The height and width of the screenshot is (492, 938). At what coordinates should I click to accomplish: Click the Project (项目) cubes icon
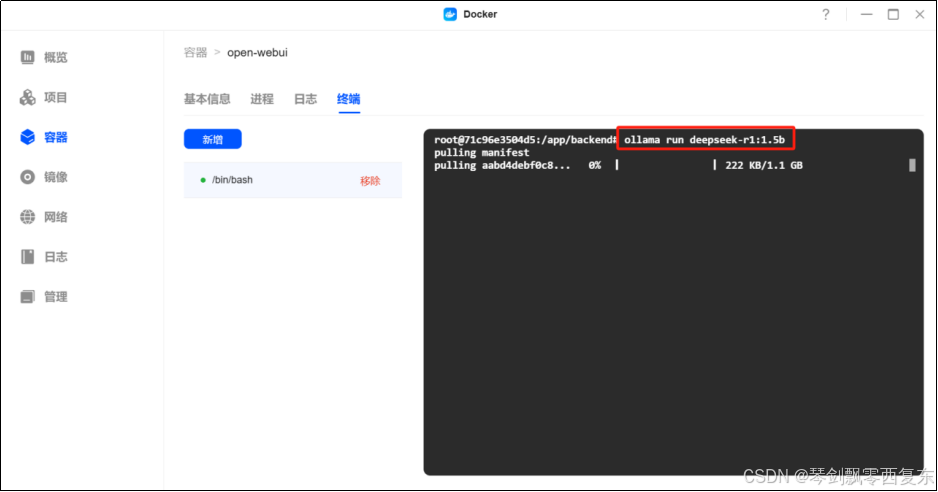pos(28,97)
